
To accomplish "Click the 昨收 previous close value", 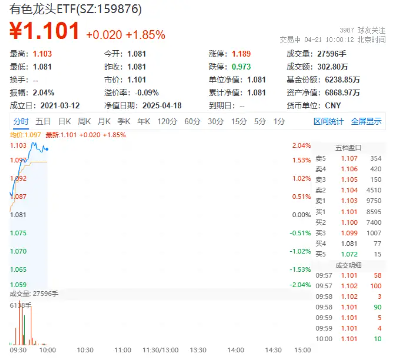I will pyautogui.click(x=137, y=67).
